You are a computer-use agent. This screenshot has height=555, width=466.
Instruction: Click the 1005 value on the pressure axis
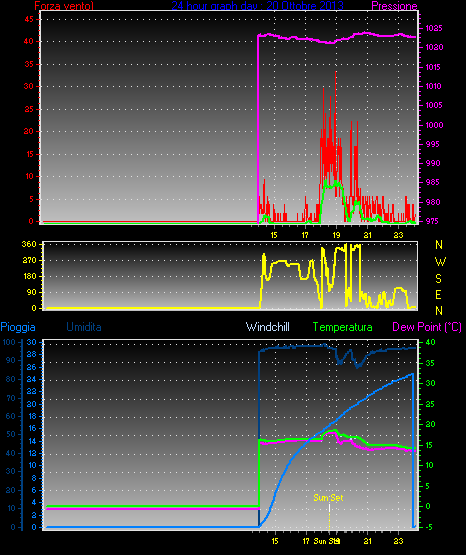coord(433,105)
